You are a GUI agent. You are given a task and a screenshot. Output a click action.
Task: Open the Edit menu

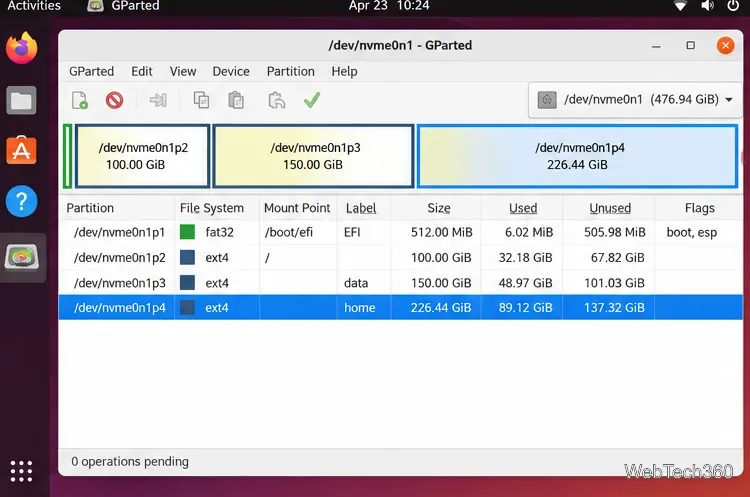(142, 71)
